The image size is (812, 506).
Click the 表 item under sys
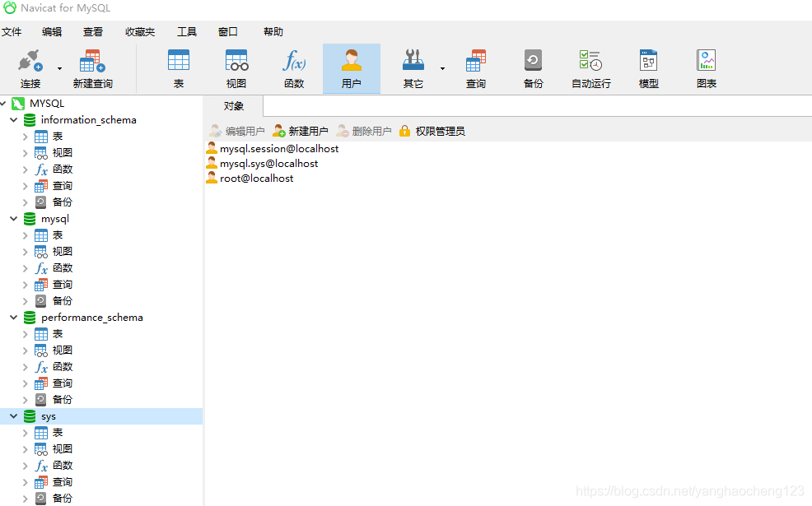point(58,433)
